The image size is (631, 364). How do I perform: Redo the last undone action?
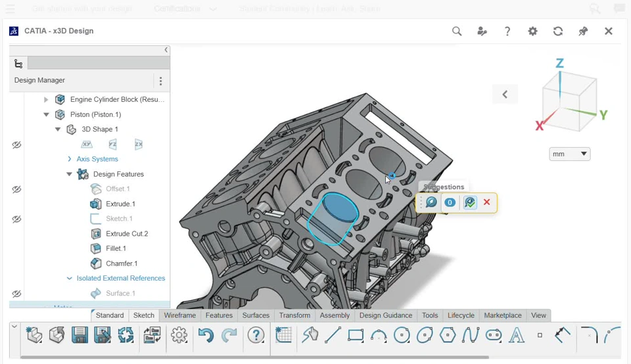(229, 334)
